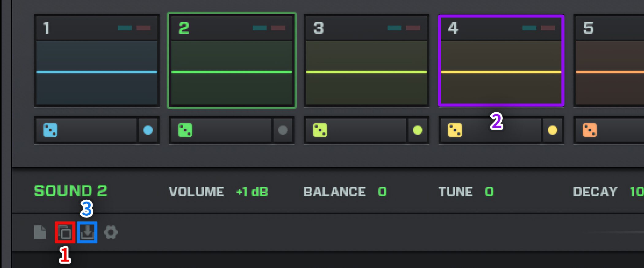This screenshot has height=268, width=644.
Task: Randomize sound 5 with the orange dice
Action: (x=590, y=130)
